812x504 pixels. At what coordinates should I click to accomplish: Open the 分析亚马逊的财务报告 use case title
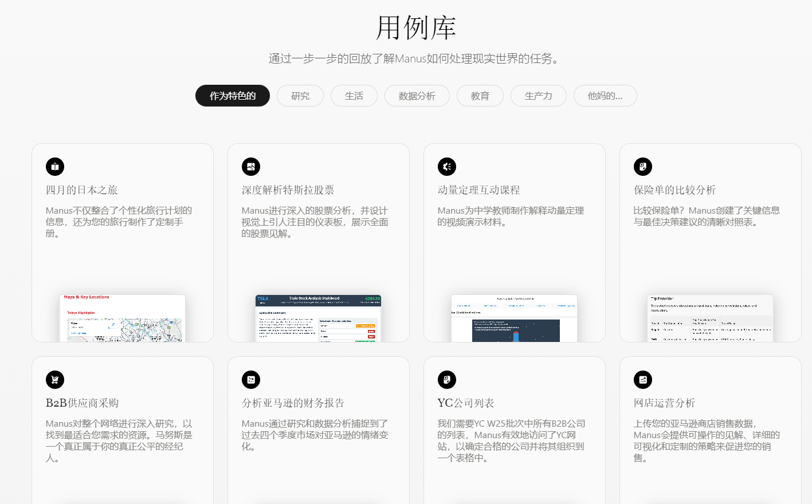(x=293, y=403)
